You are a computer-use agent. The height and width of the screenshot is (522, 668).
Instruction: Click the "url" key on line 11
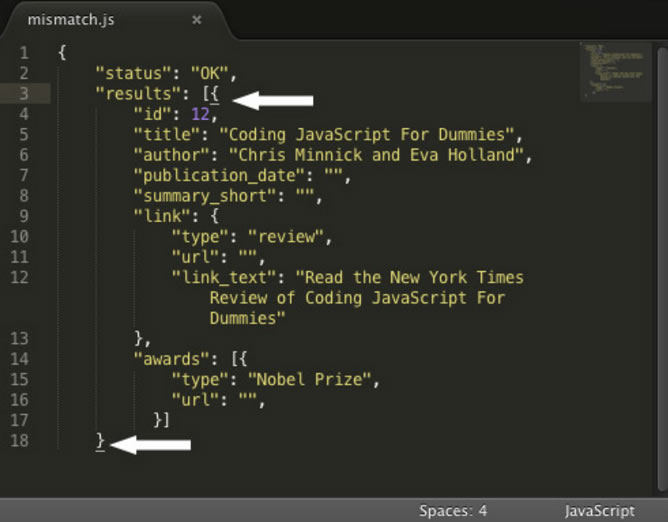tap(195, 257)
